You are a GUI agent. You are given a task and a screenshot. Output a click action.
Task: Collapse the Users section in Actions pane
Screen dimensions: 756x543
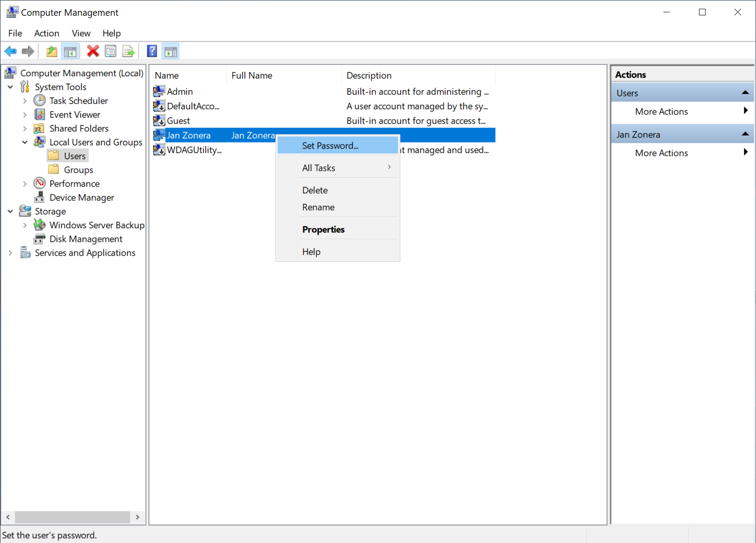coord(745,93)
